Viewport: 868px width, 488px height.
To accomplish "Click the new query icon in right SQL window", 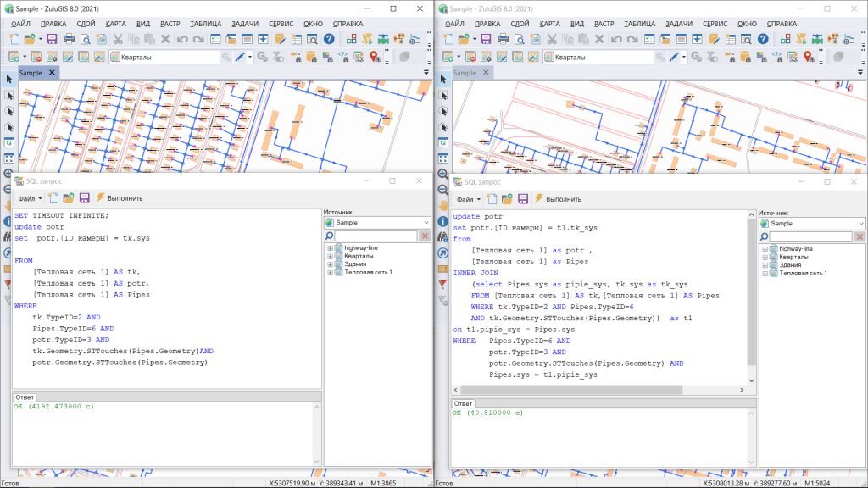I will [x=492, y=198].
